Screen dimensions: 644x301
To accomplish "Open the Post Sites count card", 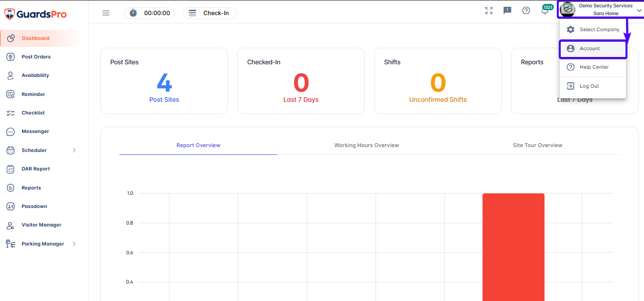I will point(164,81).
